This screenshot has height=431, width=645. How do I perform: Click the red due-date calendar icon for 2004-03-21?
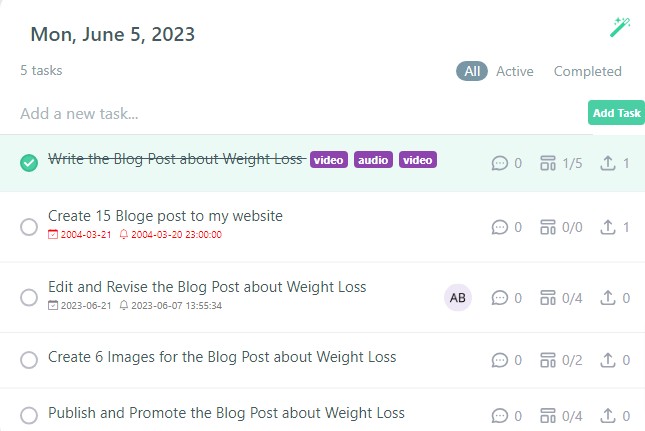point(53,234)
